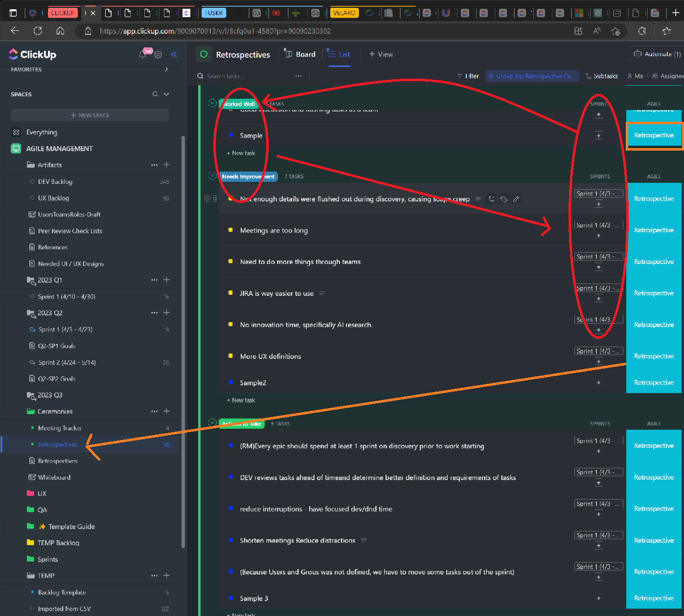Open the tag icon on the scope creep task
The width and height of the screenshot is (684, 616).
point(504,199)
